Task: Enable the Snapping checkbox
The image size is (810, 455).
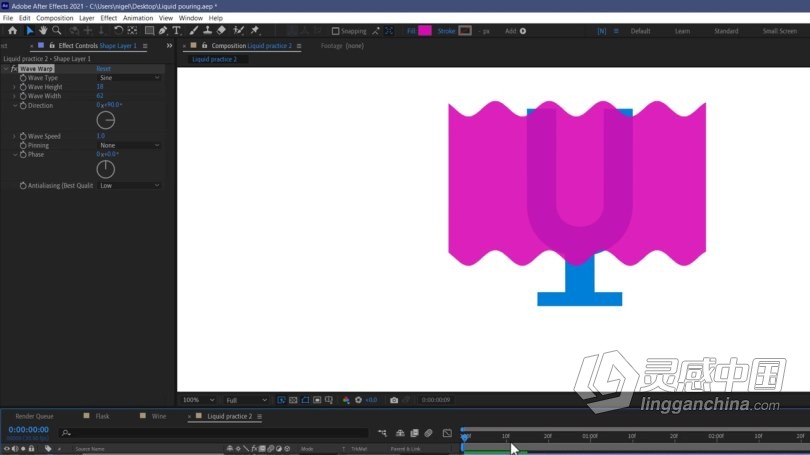Action: [335, 31]
